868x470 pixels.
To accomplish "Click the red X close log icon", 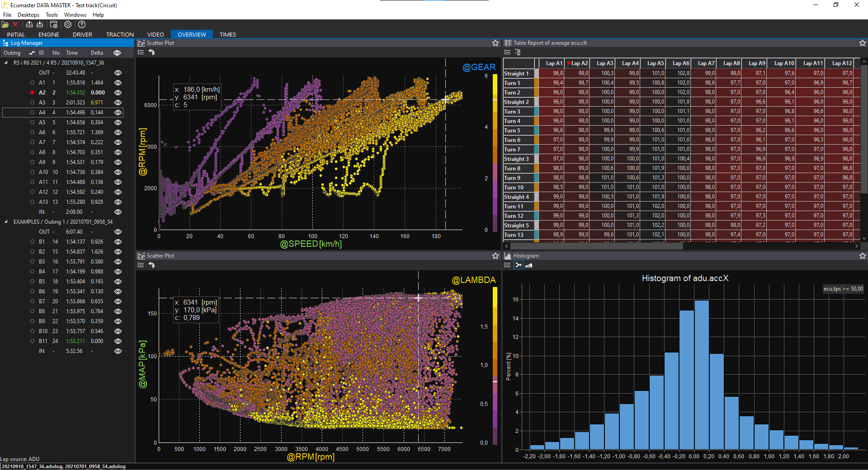I will click(x=15, y=24).
